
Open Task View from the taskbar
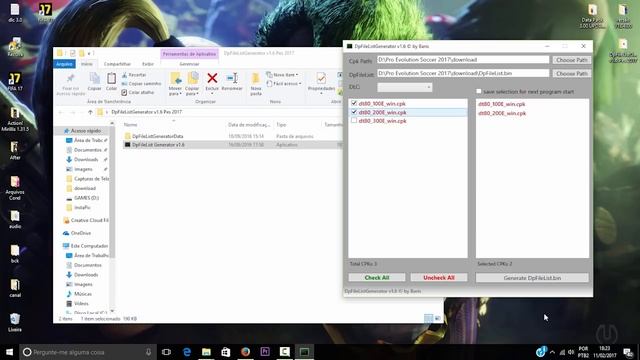click(166, 352)
